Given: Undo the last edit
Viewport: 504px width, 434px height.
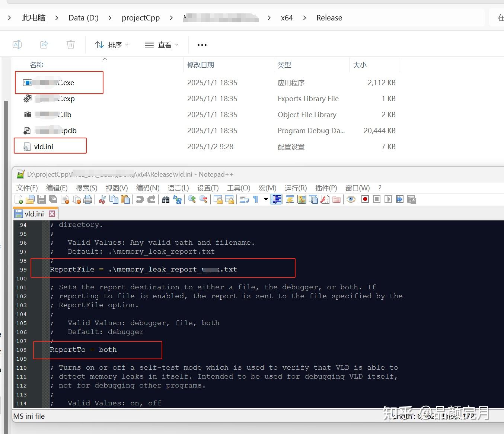Looking at the screenshot, I should click(x=139, y=199).
